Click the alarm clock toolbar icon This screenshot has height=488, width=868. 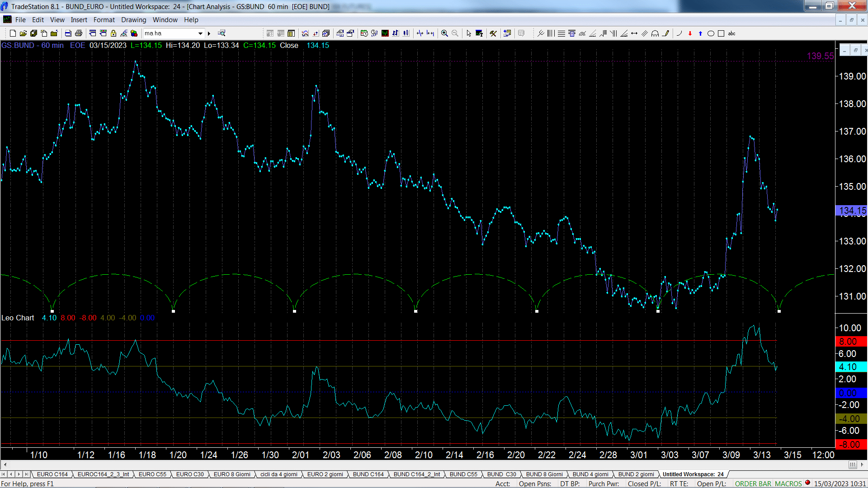(x=364, y=33)
